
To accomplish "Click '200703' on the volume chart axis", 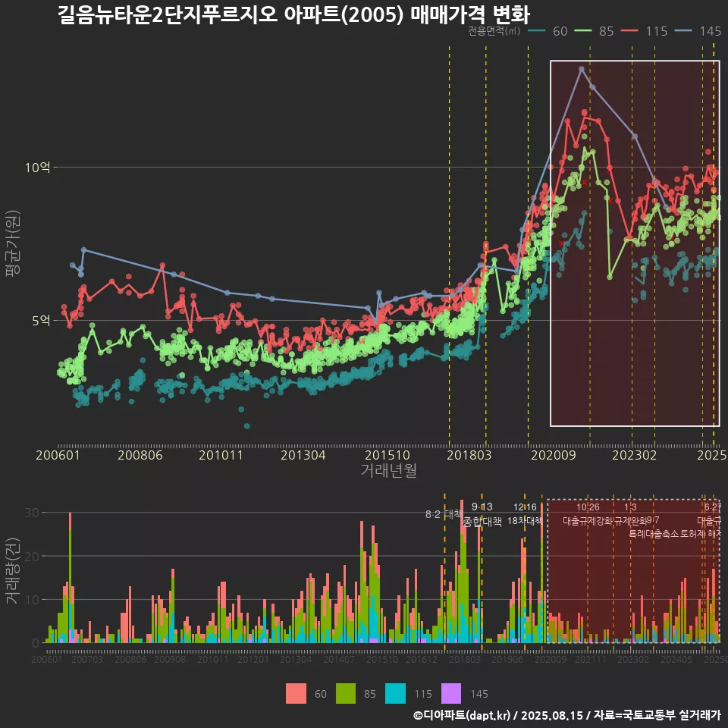I will 86,659.
